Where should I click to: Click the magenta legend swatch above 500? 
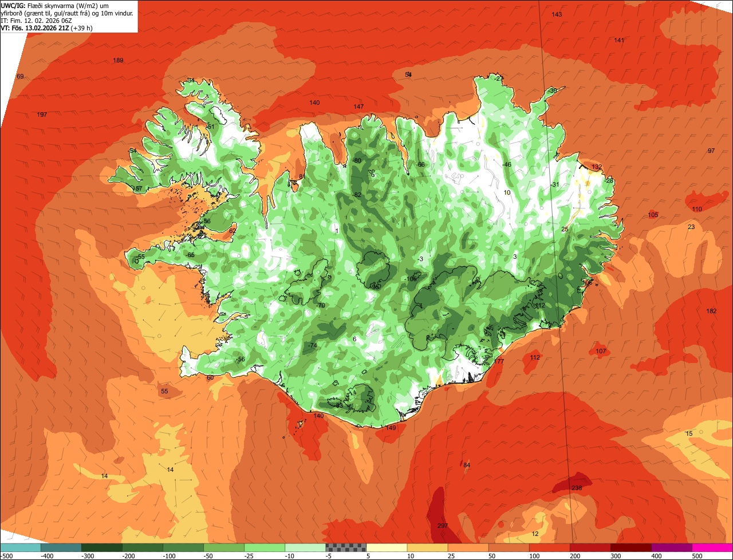coord(712,547)
